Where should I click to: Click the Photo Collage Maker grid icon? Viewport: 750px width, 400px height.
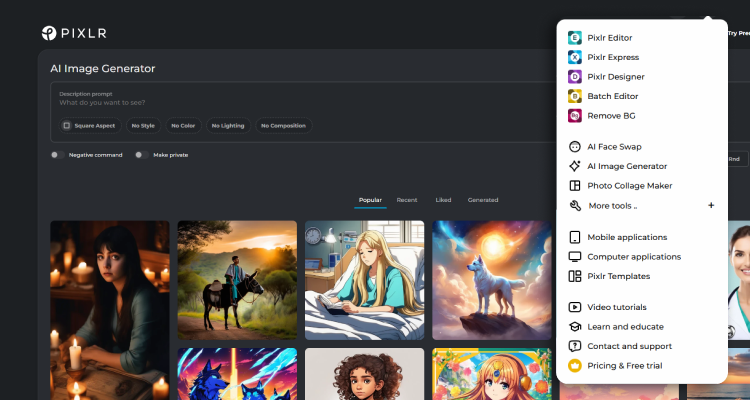[x=574, y=186]
